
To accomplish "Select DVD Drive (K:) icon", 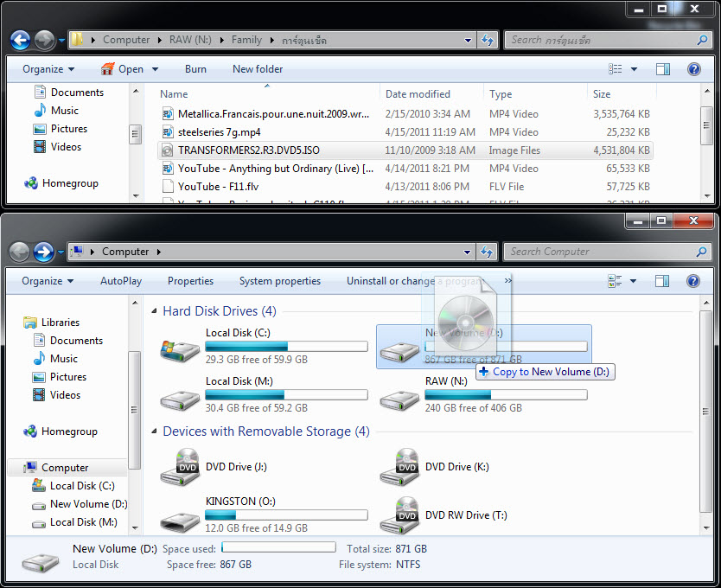I will pyautogui.click(x=399, y=467).
